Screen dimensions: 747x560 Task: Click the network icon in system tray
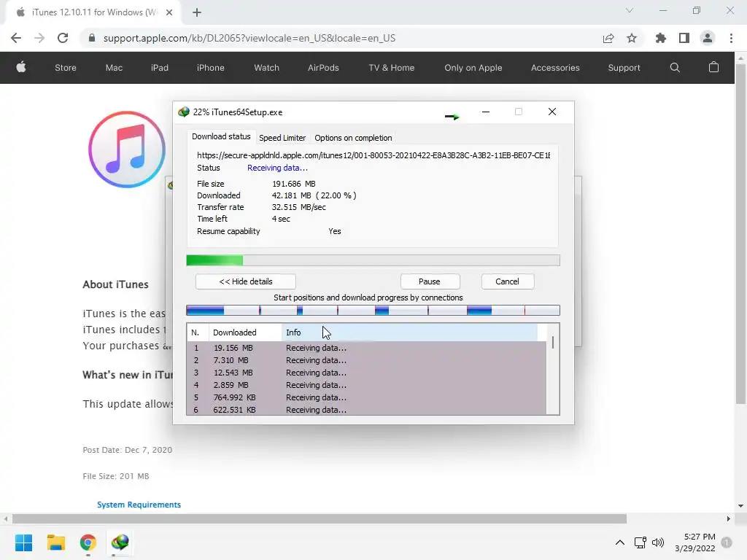(640, 542)
